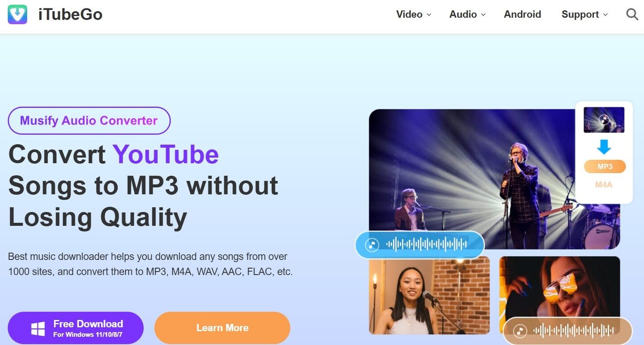Select the M4A format option
Viewport: 644px width, 345px height.
604,184
